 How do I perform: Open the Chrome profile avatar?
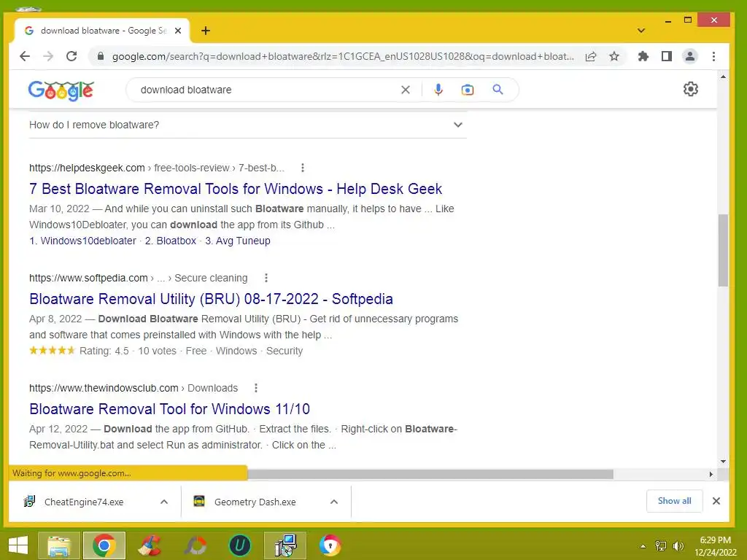pos(689,56)
